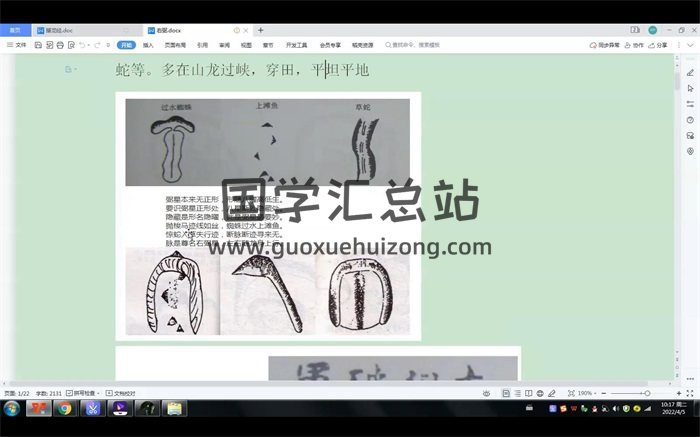Collapse the ribbon with the chevron arrow

point(690,45)
